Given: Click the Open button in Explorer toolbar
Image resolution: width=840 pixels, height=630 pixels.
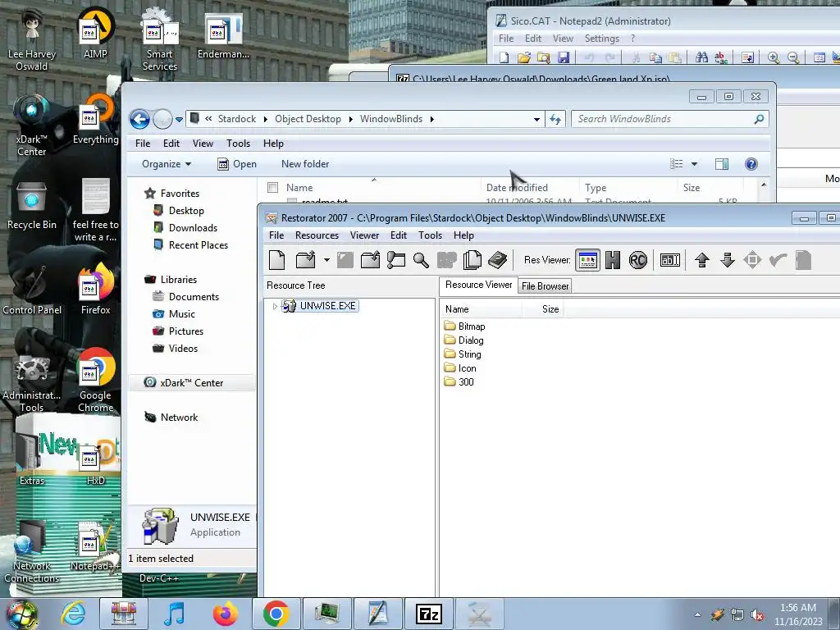Looking at the screenshot, I should click(237, 164).
